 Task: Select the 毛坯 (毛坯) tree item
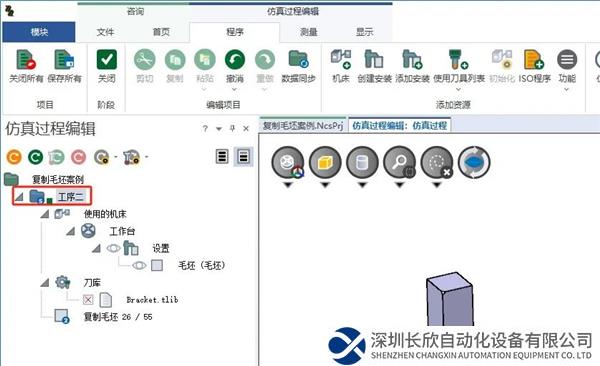[202, 265]
